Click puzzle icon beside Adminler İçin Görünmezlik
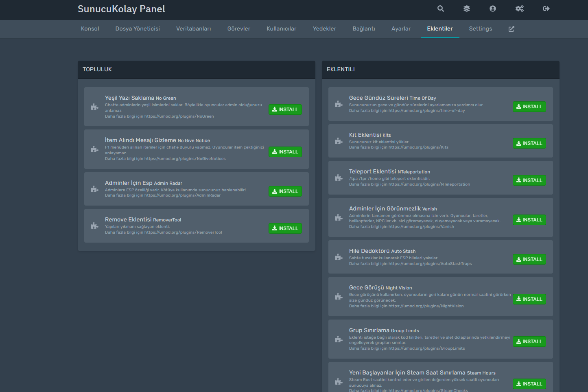Screen dimensions: 588x392 coord(339,217)
